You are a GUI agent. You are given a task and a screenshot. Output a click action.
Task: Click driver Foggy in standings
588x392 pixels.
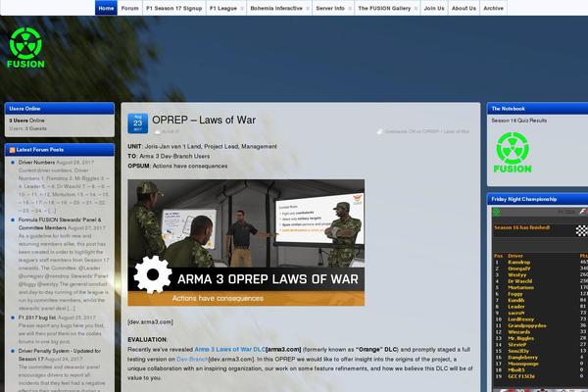515,294
